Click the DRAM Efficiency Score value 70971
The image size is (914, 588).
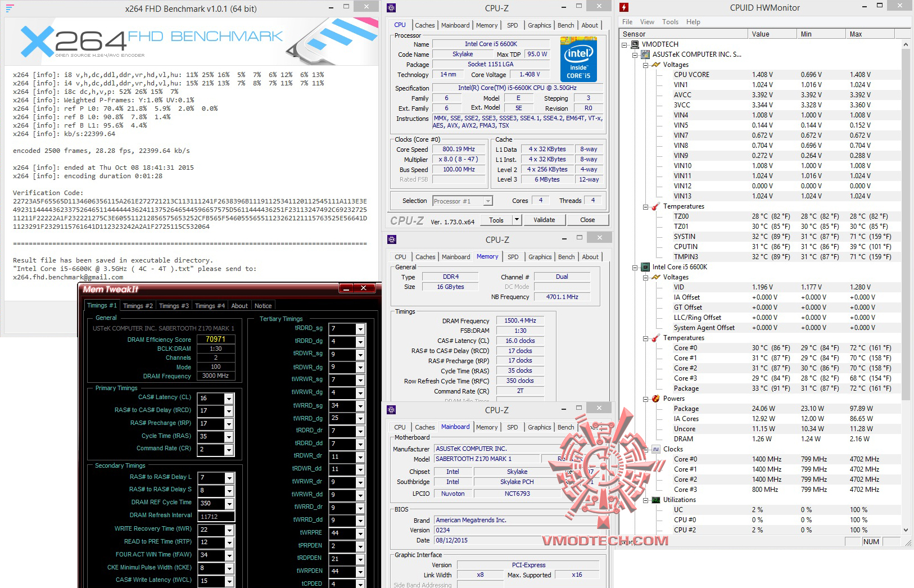(216, 339)
